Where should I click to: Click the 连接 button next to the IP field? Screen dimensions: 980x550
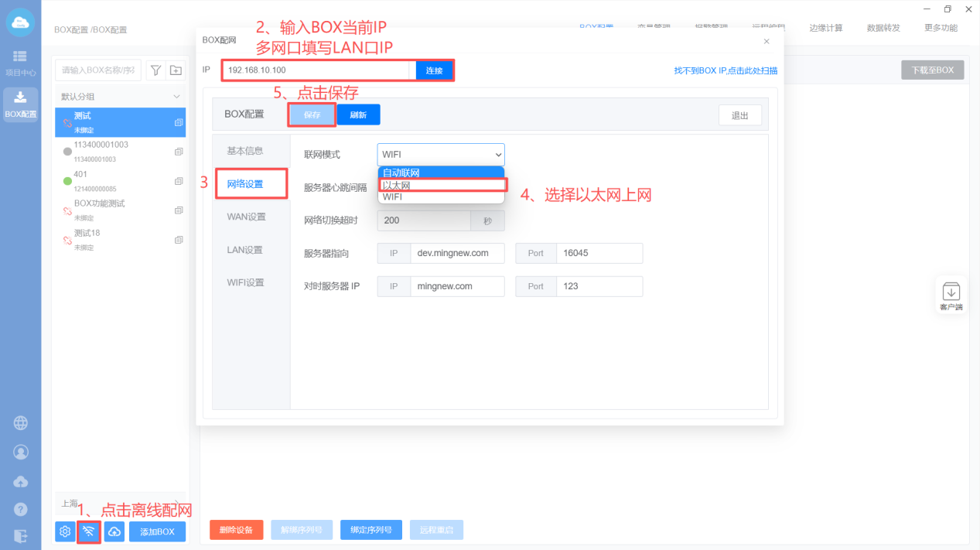click(434, 70)
